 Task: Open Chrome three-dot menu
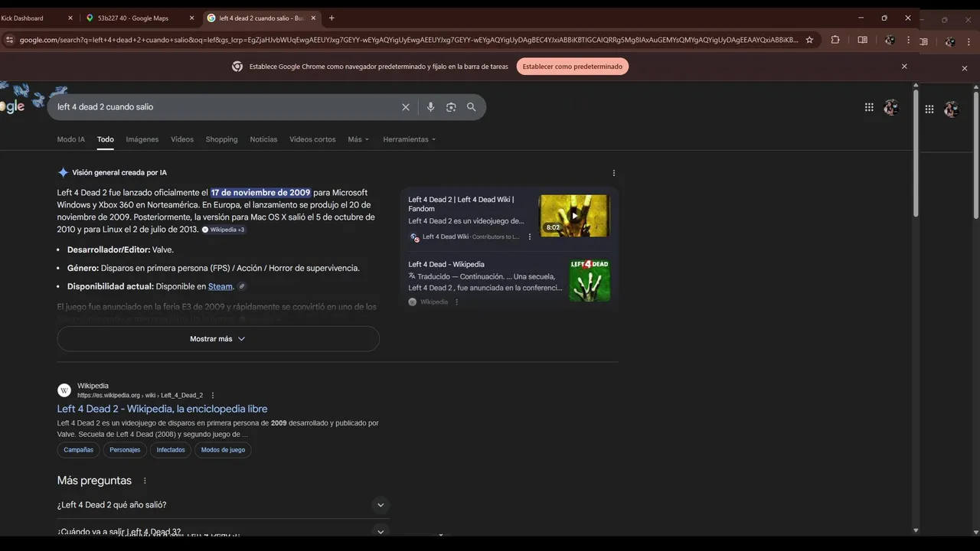(x=909, y=40)
